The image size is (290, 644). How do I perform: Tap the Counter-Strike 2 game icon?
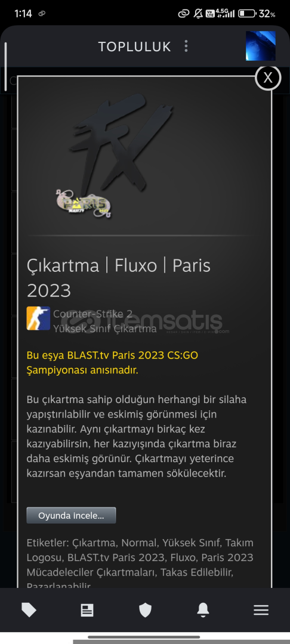(38, 318)
